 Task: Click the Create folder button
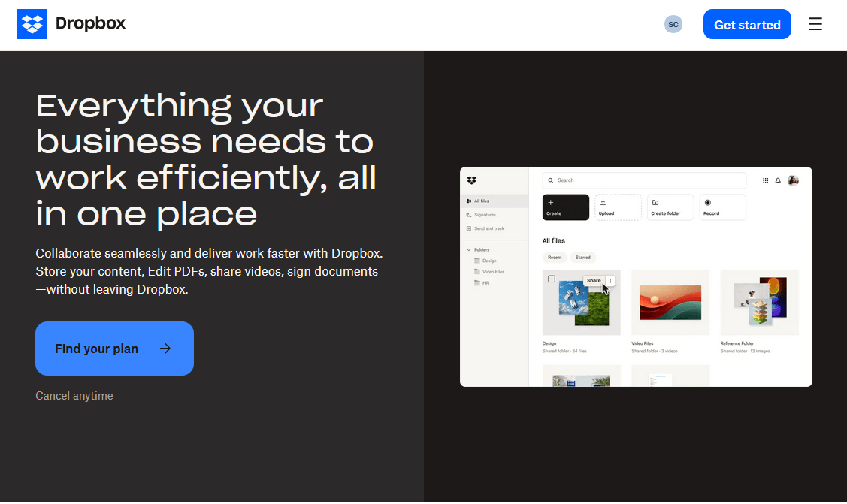670,207
